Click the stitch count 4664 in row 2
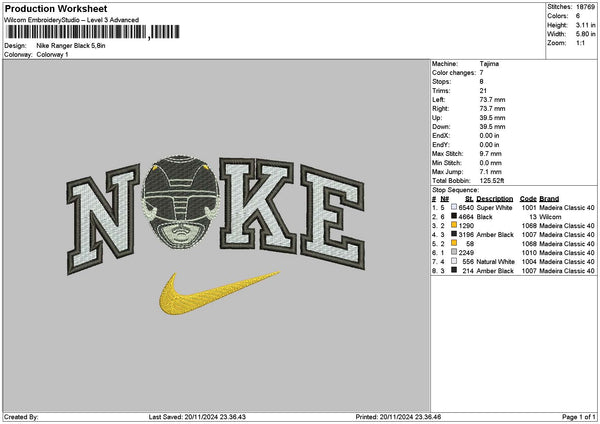 point(466,217)
